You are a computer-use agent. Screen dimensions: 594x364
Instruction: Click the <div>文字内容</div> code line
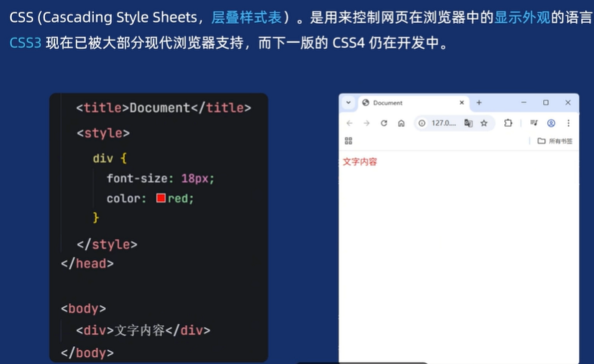pyautogui.click(x=143, y=330)
